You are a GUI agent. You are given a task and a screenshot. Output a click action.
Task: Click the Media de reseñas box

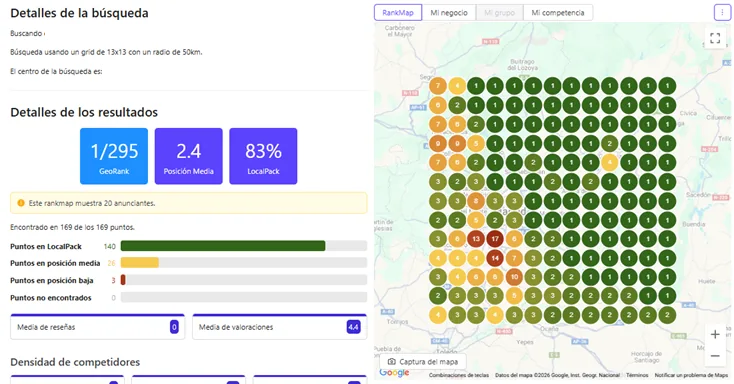click(x=97, y=327)
